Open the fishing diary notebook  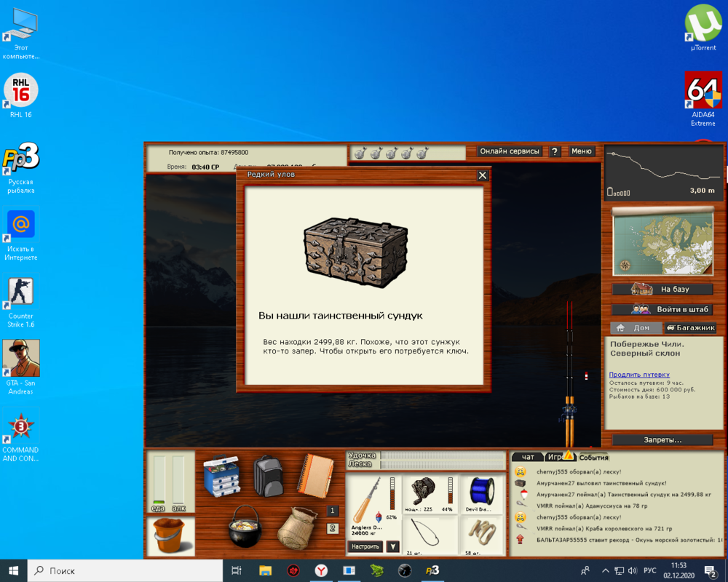[314, 474]
